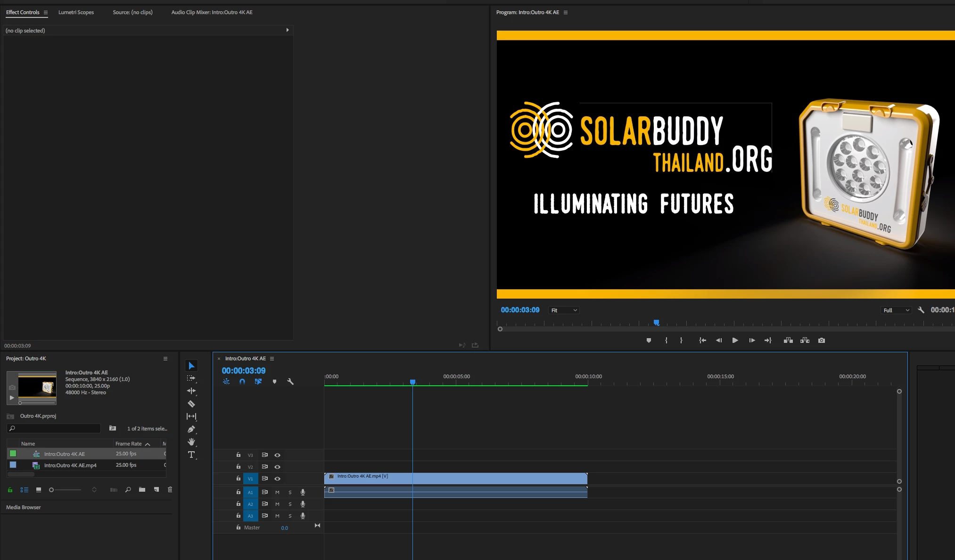Viewport: 955px width, 560px height.
Task: Click the Project panel thumbnail zoom slider
Action: tap(66, 490)
